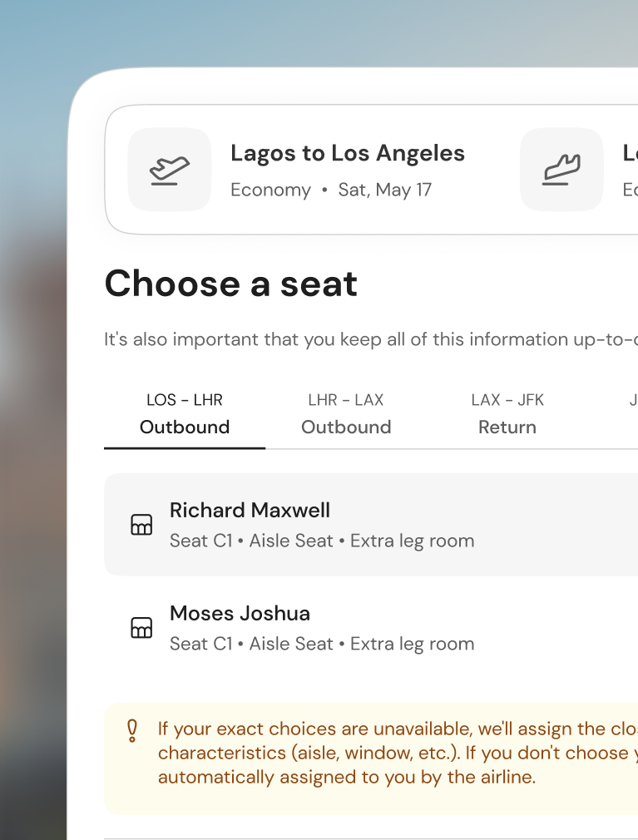Click the yellow notice about unavailable seat choices
This screenshot has width=638, height=840.
coord(371,758)
